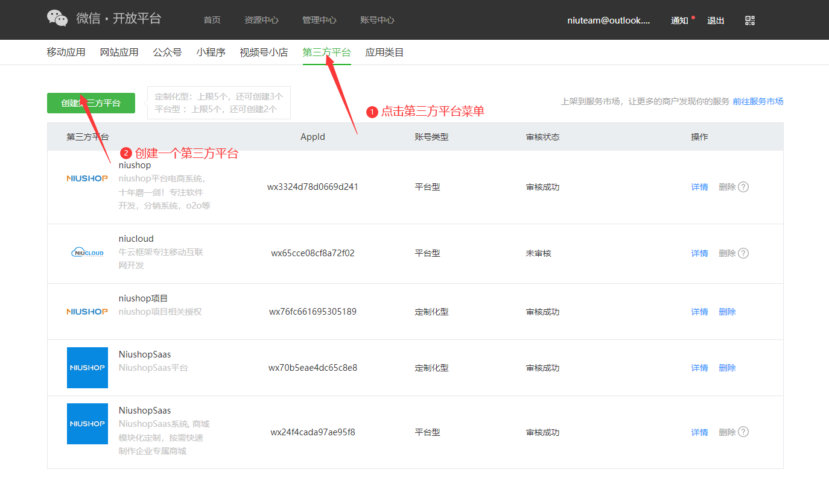Image resolution: width=829 pixels, height=504 pixels.
Task: Open 详情 for niushop项目 row
Action: click(x=699, y=312)
